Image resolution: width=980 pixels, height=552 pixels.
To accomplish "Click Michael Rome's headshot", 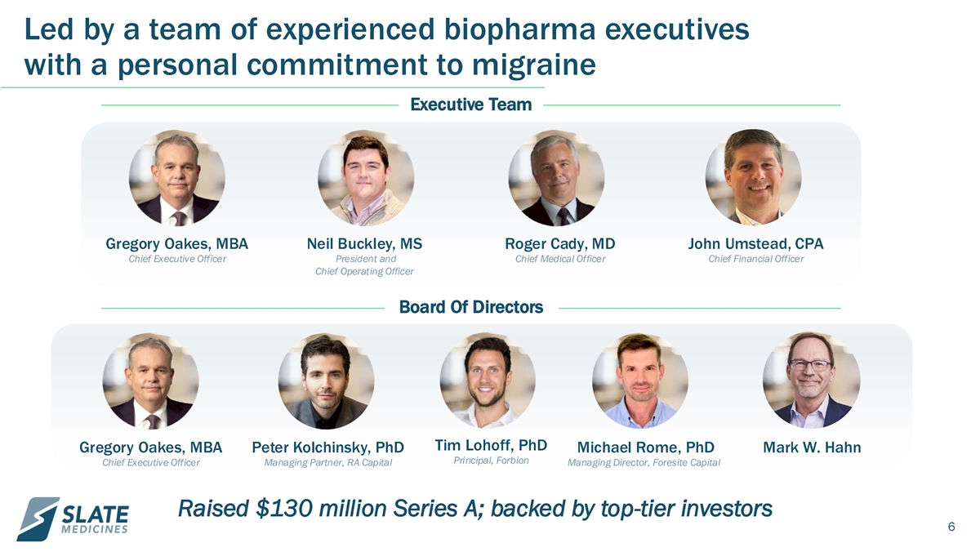I will click(639, 381).
